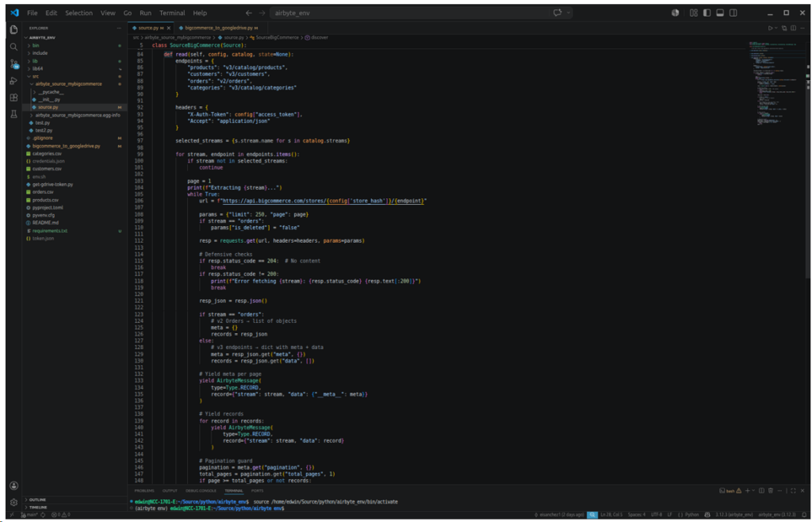
Task: Click the code minimap overview
Action: point(777,83)
